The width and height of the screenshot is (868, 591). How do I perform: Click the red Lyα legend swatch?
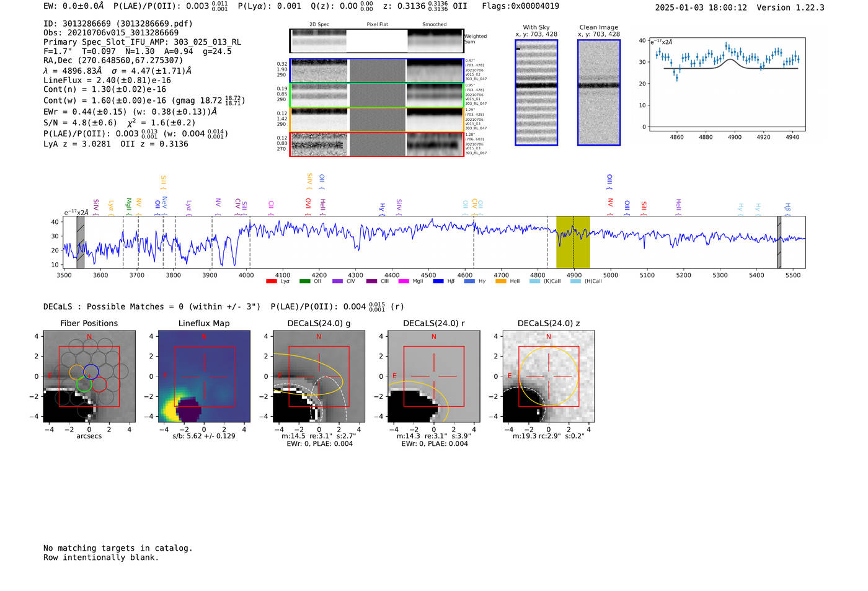(x=271, y=281)
